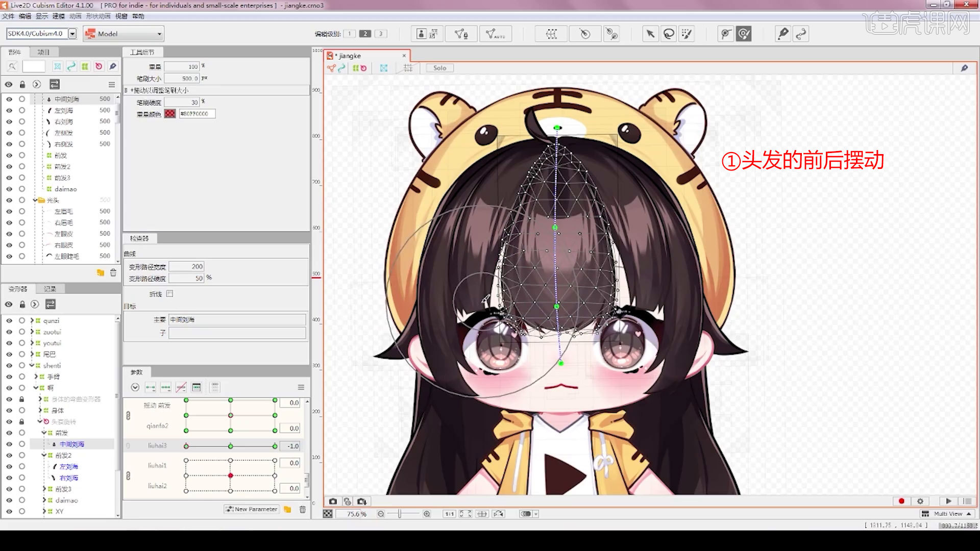Expand the zuotui deformer node
Viewport: 980px width, 551px height.
click(32, 332)
